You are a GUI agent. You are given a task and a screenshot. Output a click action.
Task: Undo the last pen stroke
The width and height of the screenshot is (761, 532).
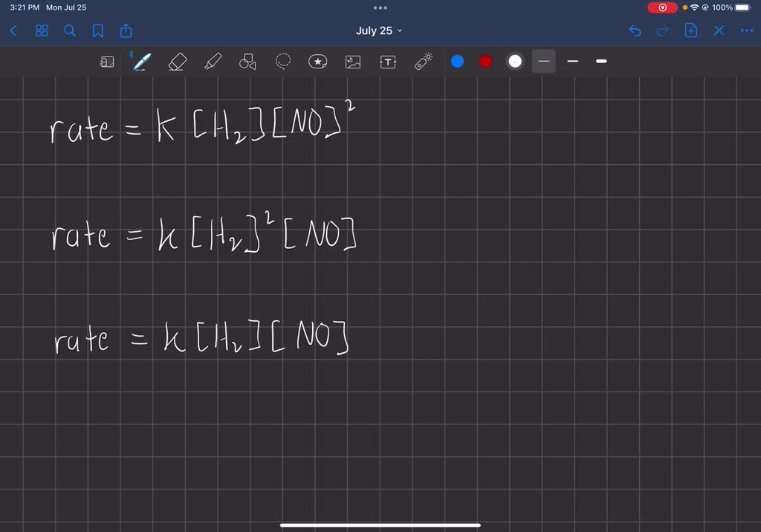[633, 30]
